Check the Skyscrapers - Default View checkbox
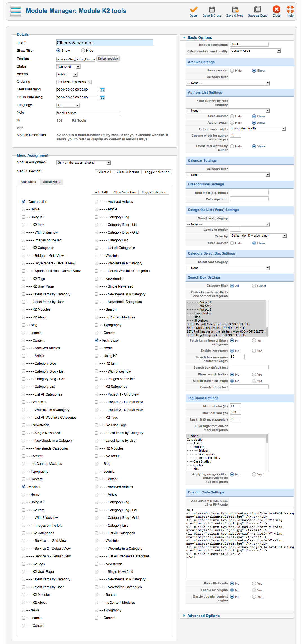303x644 pixels. coord(23,263)
